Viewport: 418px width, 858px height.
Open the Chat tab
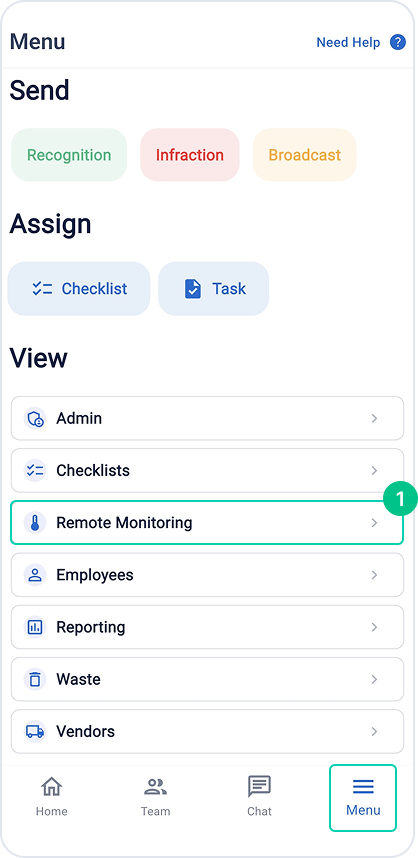[x=259, y=797]
